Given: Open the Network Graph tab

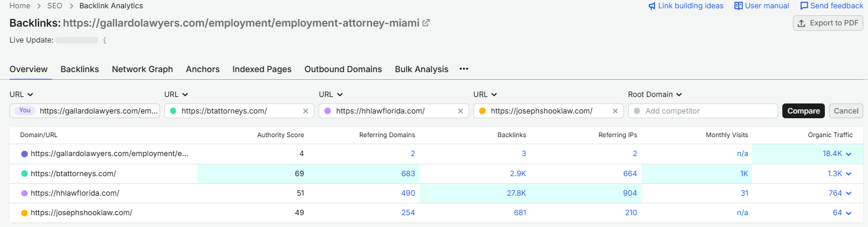Looking at the screenshot, I should pos(142,69).
